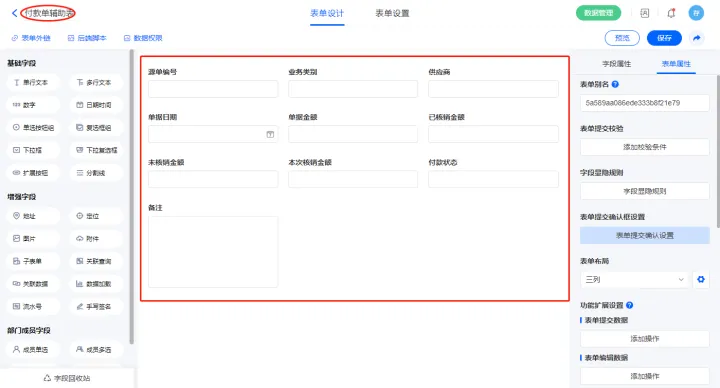Add the 附件 attachment field
The width and height of the screenshot is (720, 388).
96,239
